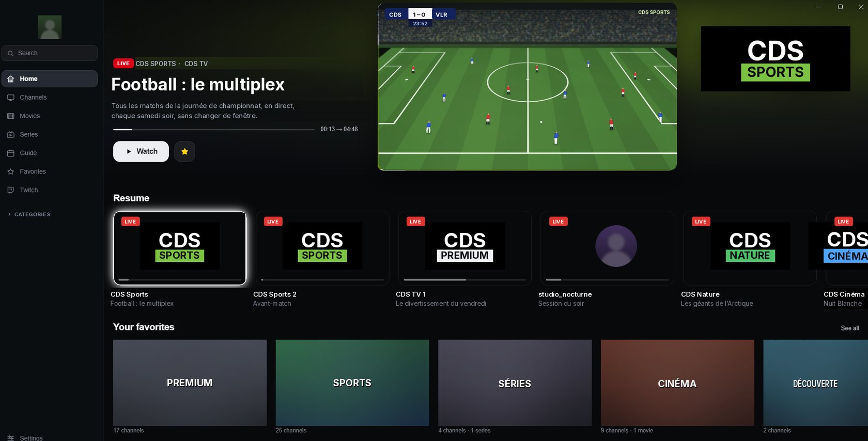Expand the Categories section
Screen dimensions: 868x441
pyautogui.click(x=29, y=214)
